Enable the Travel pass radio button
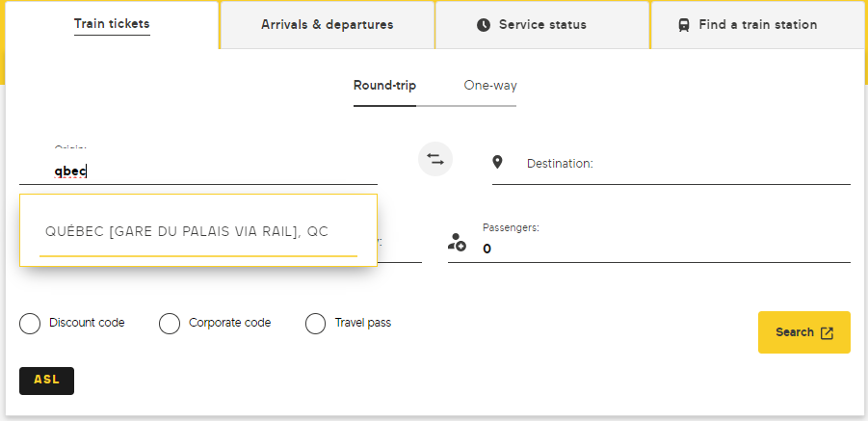Viewport: 868px width, 421px height. click(315, 324)
